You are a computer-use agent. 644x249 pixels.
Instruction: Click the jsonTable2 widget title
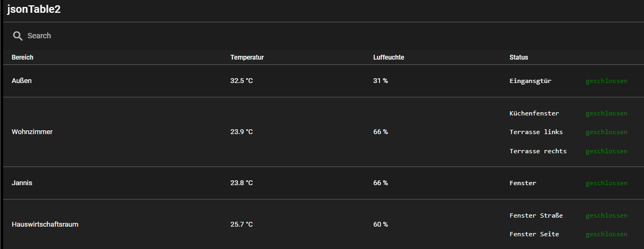pyautogui.click(x=34, y=10)
